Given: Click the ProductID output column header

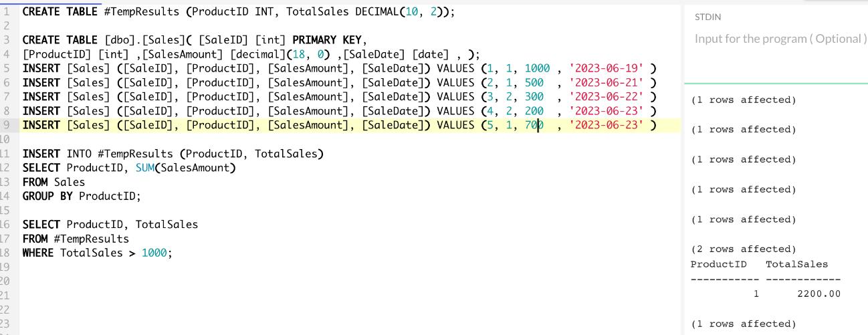Looking at the screenshot, I should pos(718,264).
